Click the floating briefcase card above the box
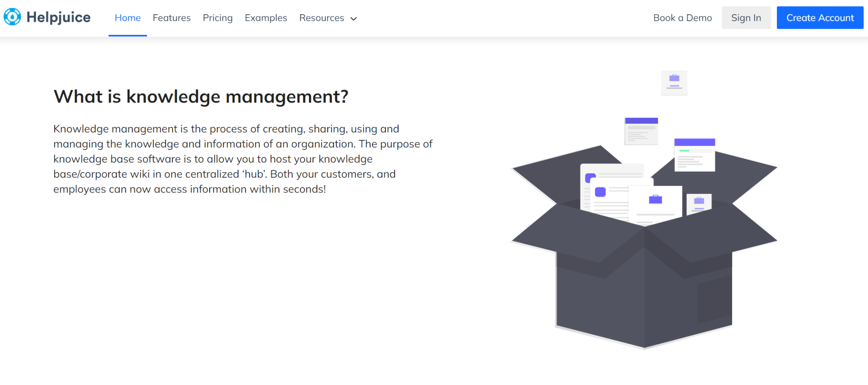This screenshot has width=868, height=385. (x=674, y=83)
